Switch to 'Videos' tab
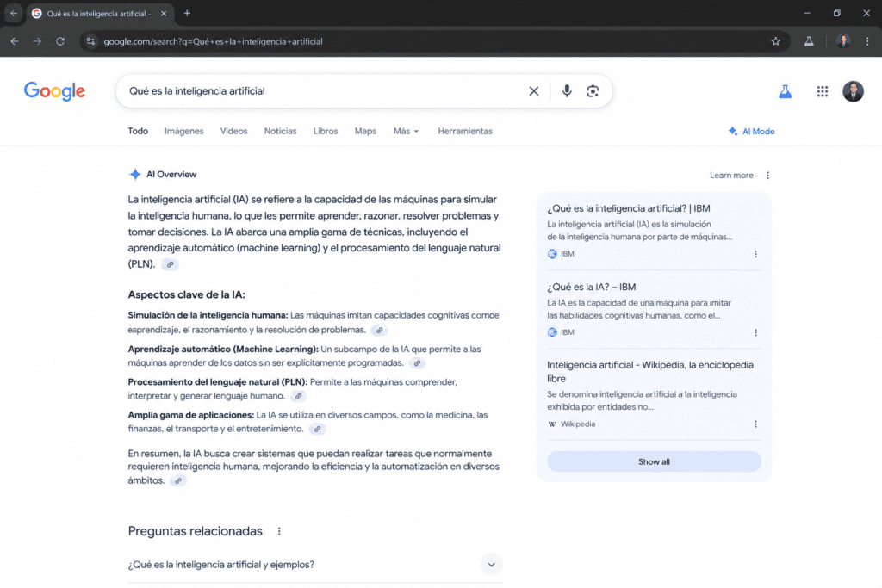The image size is (882, 588). [x=234, y=131]
